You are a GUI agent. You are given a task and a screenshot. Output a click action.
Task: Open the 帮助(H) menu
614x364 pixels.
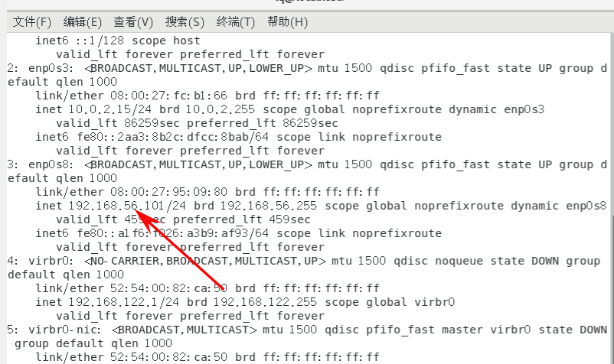pos(287,22)
